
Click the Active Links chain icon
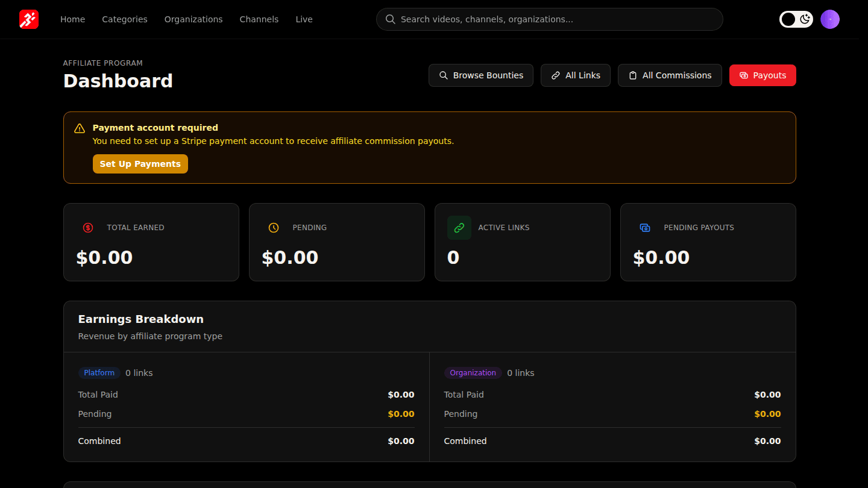click(459, 228)
